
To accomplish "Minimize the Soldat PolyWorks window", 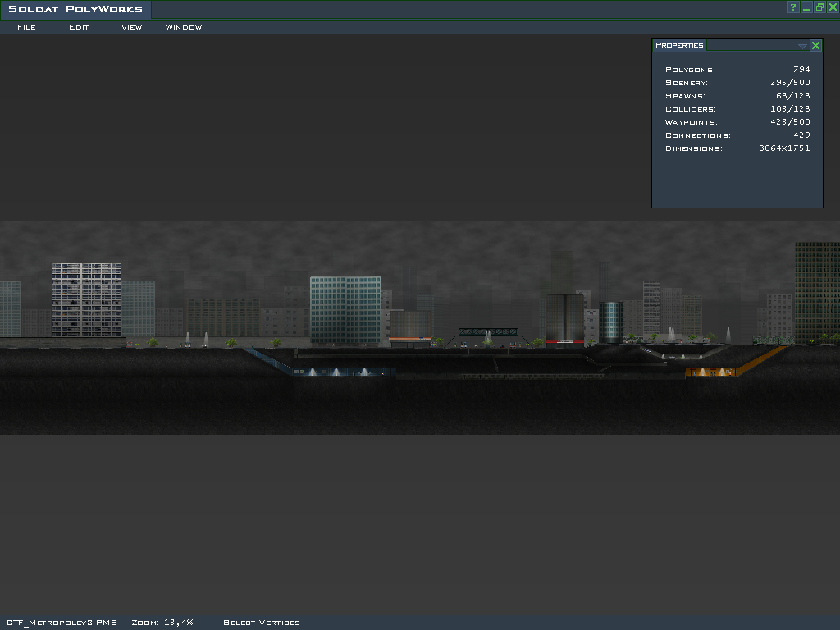I will pos(806,7).
